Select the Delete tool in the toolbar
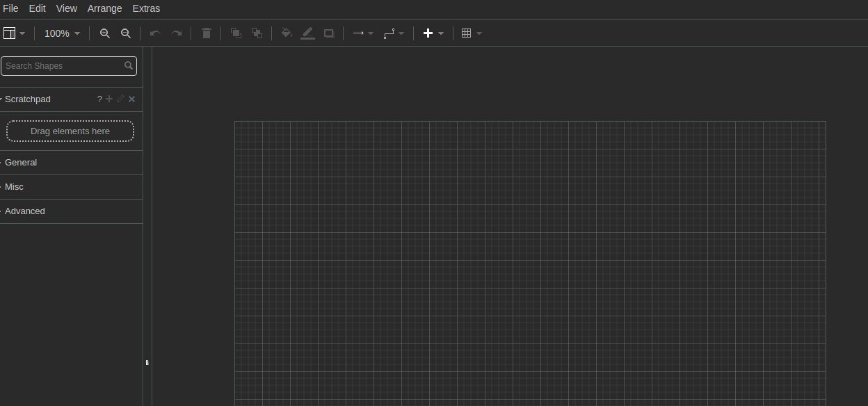Viewport: 868px width, 406px height. pyautogui.click(x=206, y=33)
